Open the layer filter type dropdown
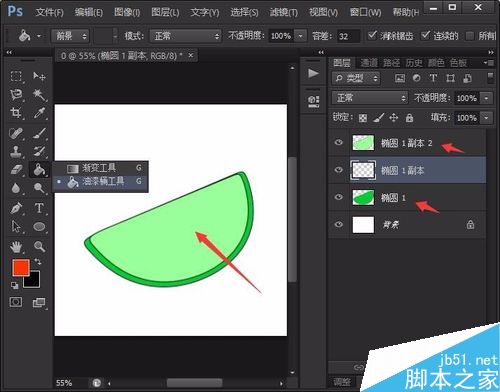 356,78
